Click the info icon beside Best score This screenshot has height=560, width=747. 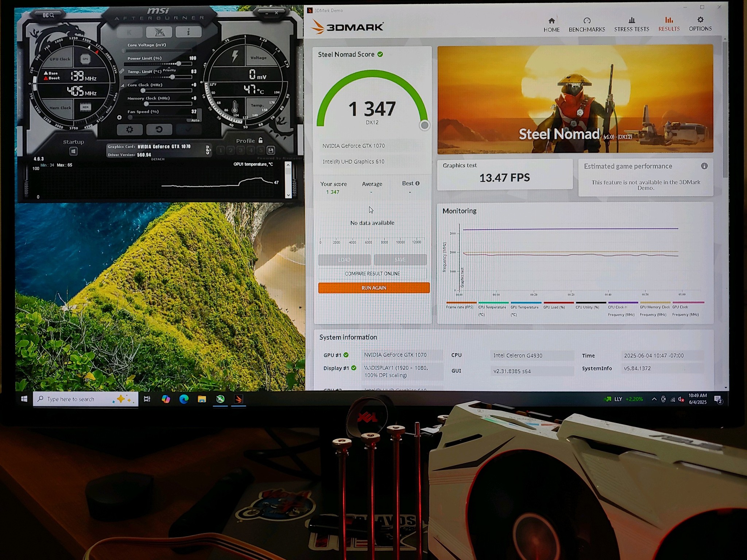coord(417,183)
